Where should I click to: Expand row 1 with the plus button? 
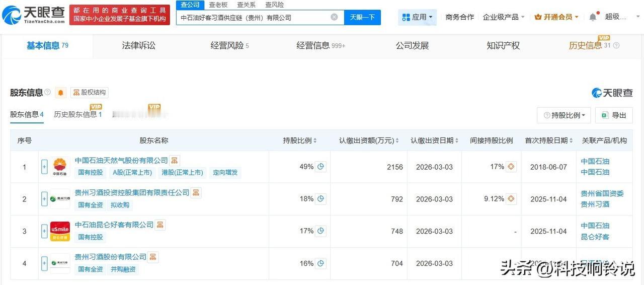tap(44, 167)
